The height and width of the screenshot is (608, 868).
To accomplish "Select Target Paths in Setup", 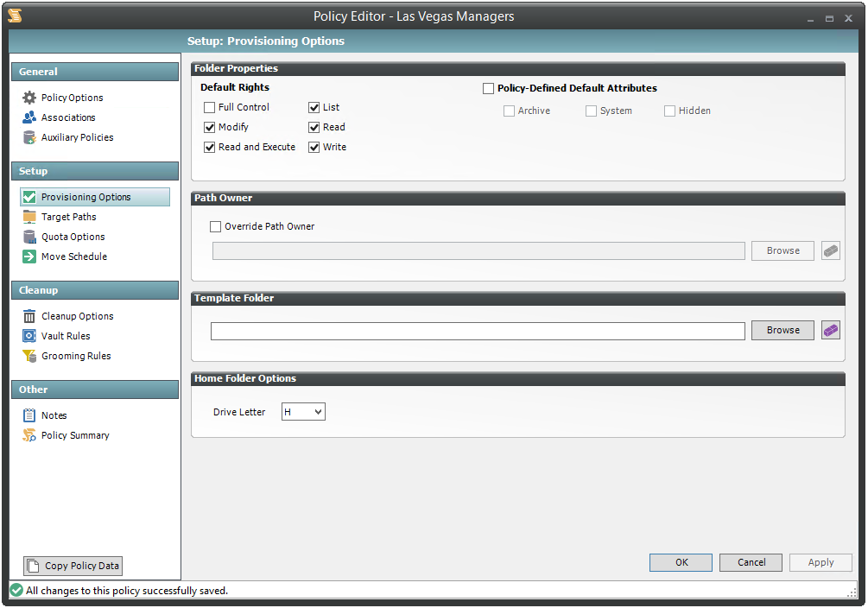I will tap(68, 217).
